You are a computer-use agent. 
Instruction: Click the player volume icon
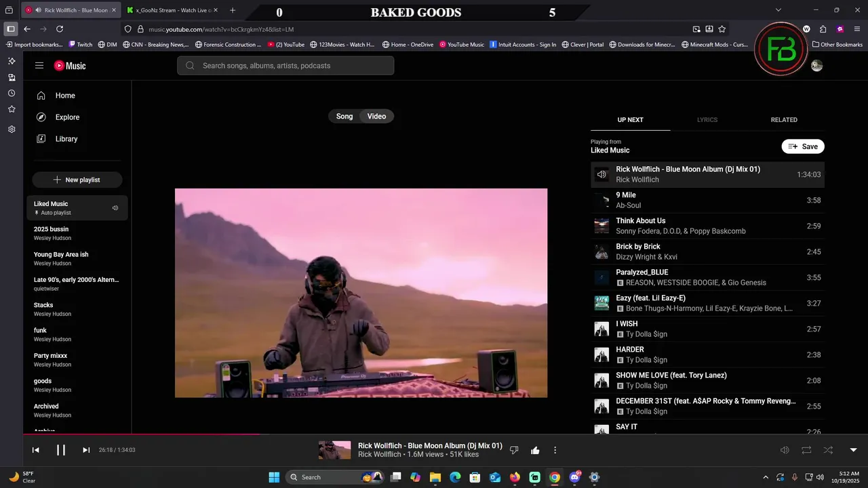785,450
